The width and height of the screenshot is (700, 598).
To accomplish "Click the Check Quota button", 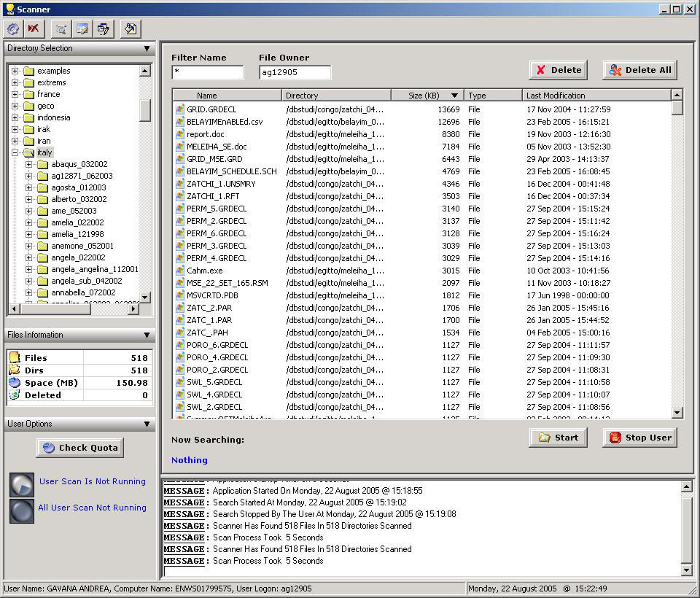I will coord(80,448).
